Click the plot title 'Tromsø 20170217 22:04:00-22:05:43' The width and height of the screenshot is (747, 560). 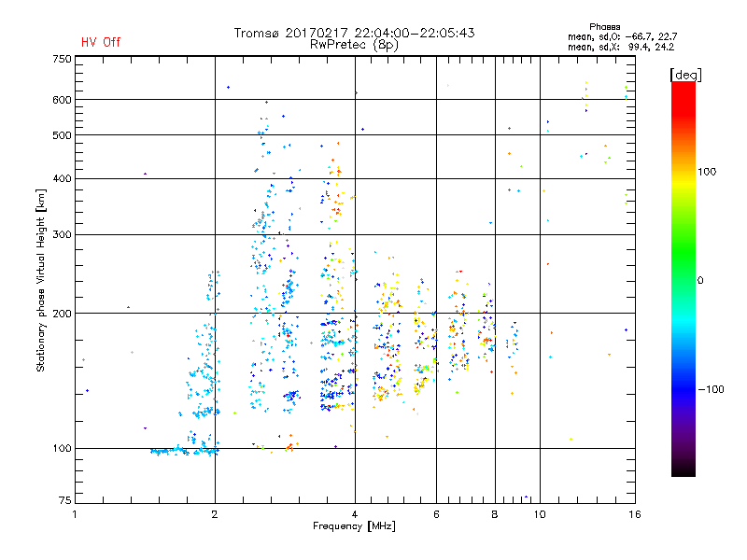click(354, 33)
